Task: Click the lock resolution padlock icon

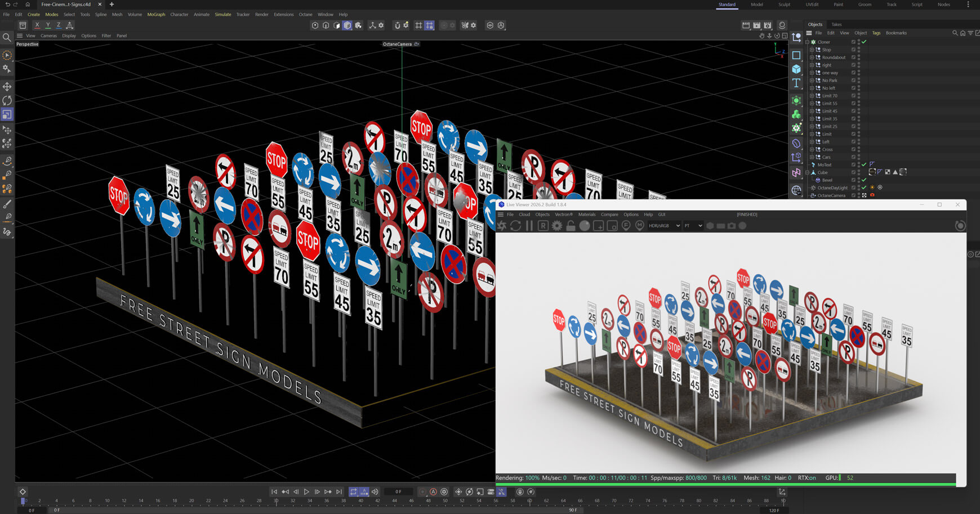Action: [x=571, y=226]
